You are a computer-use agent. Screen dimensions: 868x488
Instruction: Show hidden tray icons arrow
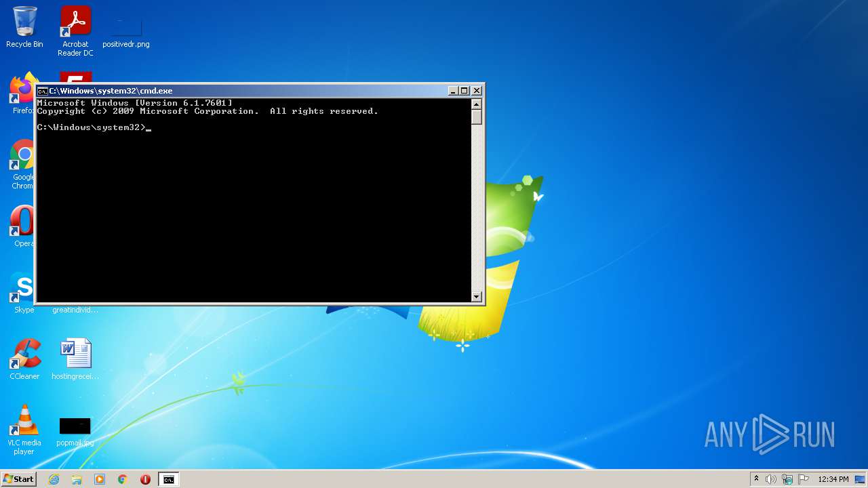pyautogui.click(x=757, y=479)
